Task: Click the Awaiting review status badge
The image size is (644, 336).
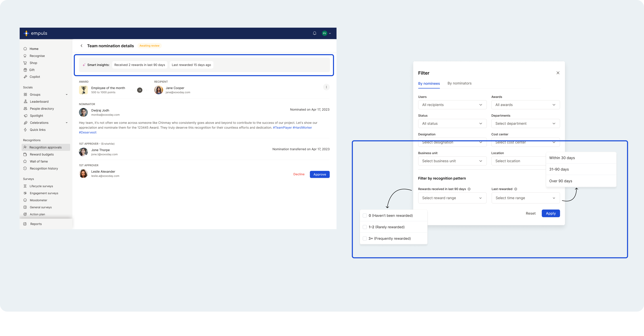Action: click(149, 46)
